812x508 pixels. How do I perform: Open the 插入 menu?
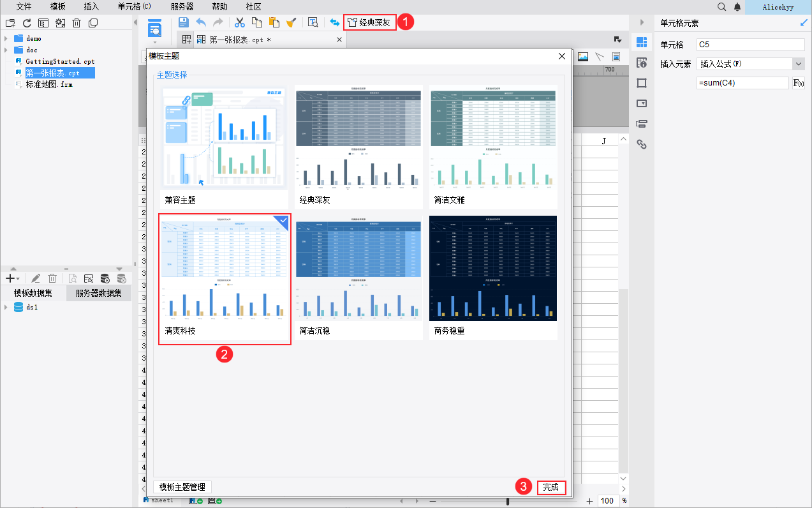91,6
